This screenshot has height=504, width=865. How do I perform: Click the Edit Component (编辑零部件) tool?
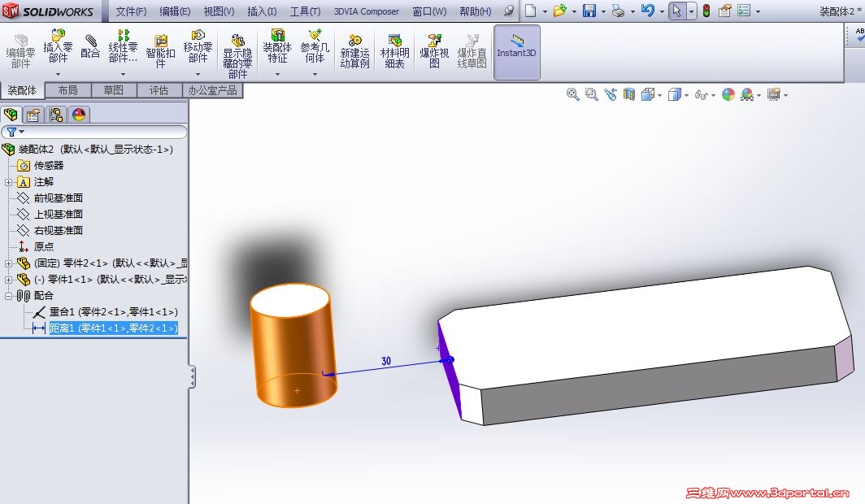(x=20, y=51)
